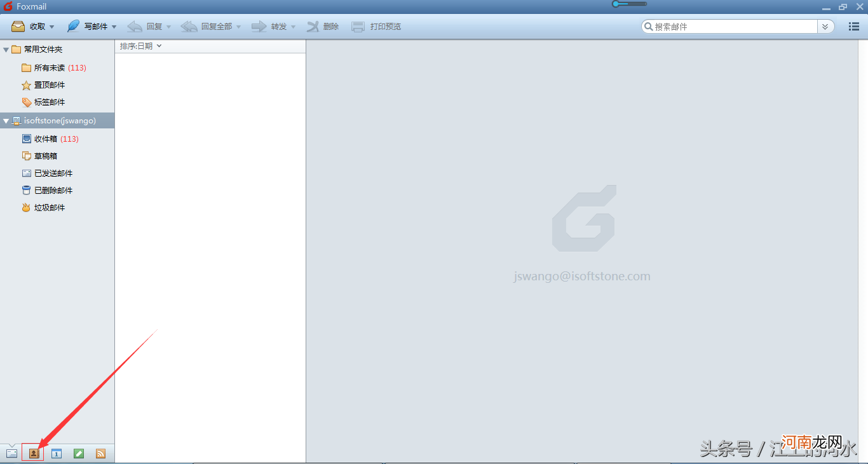Collapse the 常用文件夹 tree triangle
The height and width of the screenshot is (464, 868).
pyautogui.click(x=6, y=50)
